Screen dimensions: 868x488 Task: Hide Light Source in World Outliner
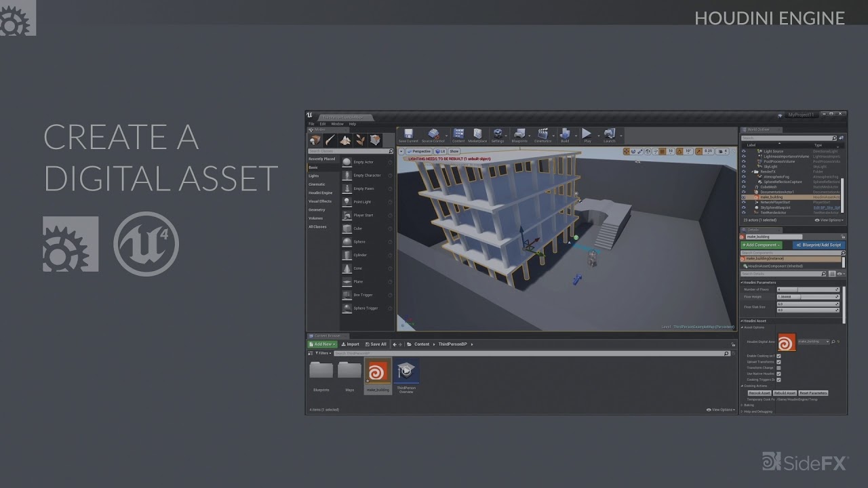coord(743,151)
